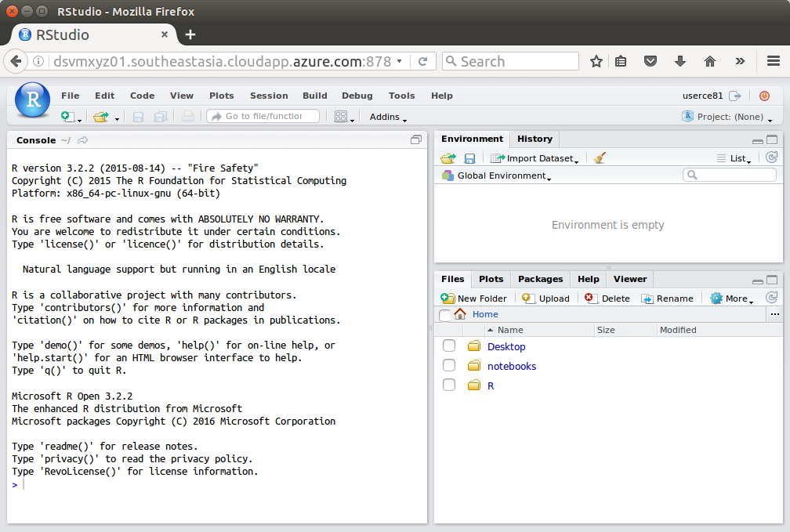Open the Session menu

coord(269,96)
